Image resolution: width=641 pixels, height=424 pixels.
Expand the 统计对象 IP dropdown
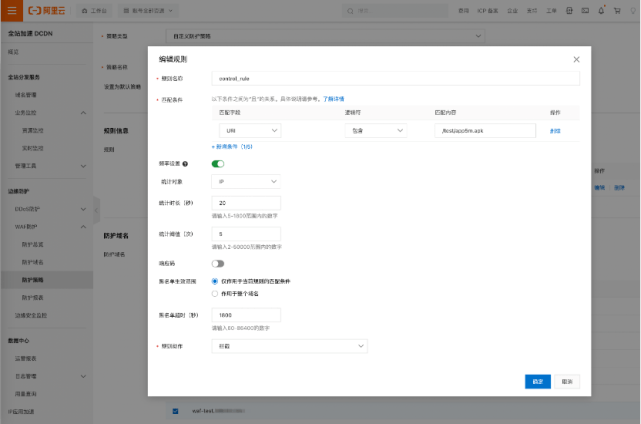click(248, 181)
